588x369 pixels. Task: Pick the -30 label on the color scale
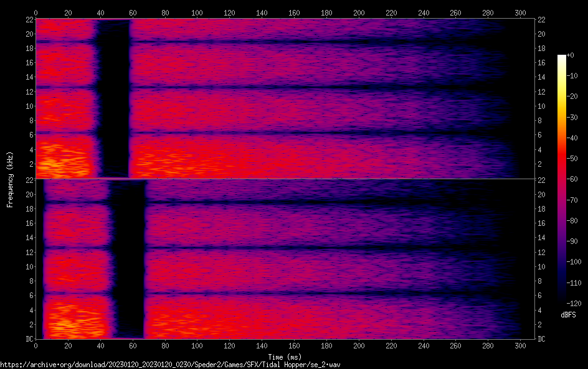coord(571,118)
